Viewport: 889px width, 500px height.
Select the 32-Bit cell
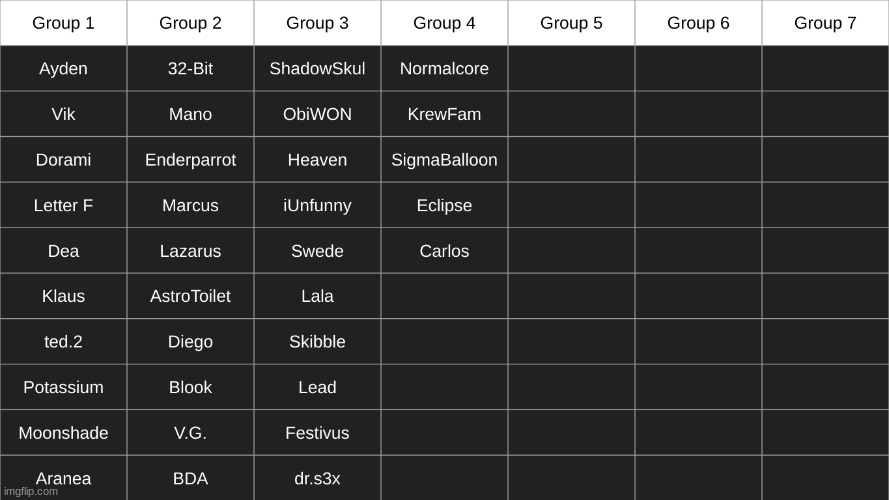190,69
